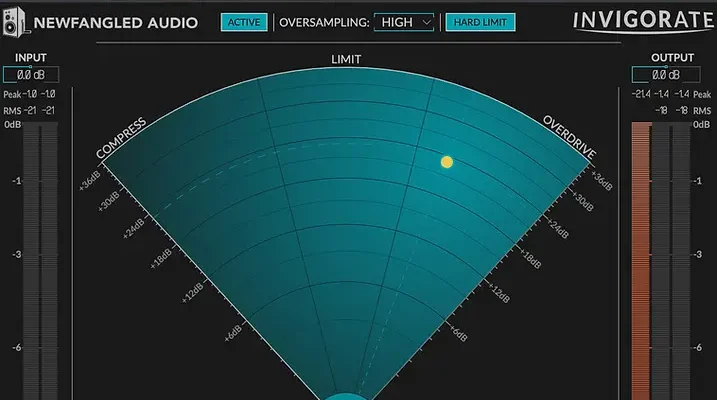
Task: Open the Oversampling HIGH dropdown
Action: (x=405, y=21)
